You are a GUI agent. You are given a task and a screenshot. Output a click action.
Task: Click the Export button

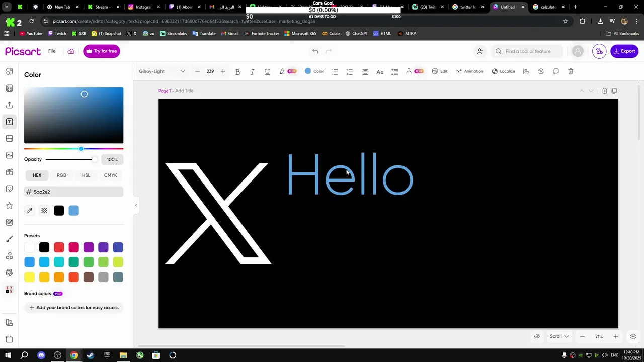624,51
